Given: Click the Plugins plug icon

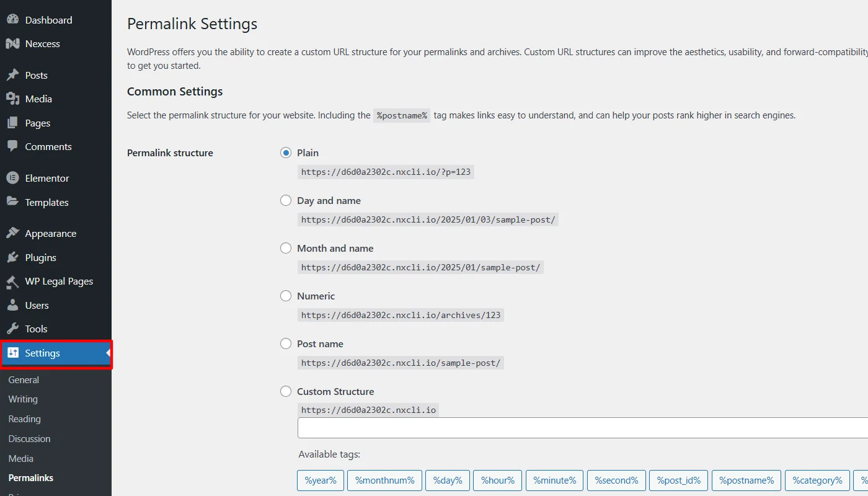Looking at the screenshot, I should pos(12,257).
